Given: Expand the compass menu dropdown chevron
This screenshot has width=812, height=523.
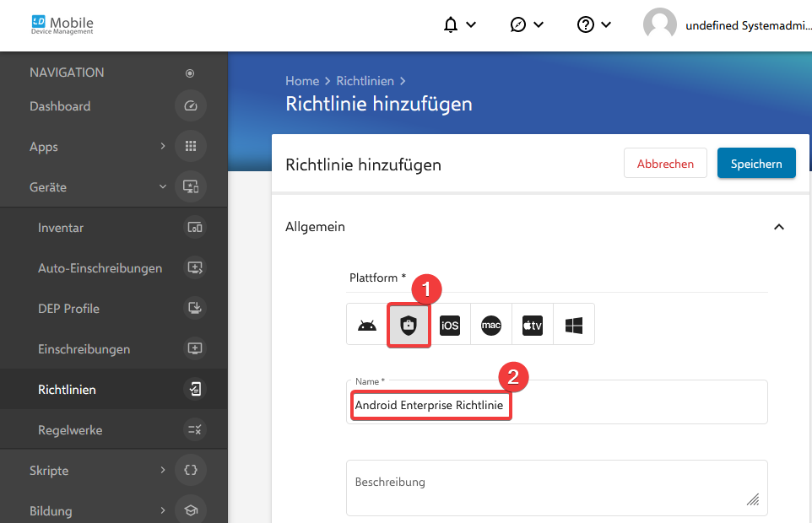Looking at the screenshot, I should [539, 24].
